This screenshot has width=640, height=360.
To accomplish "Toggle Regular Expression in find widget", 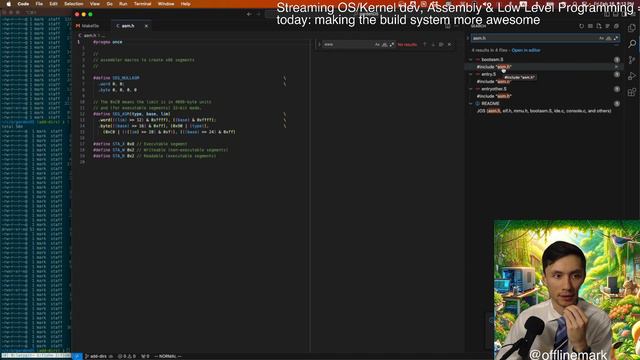I will (x=392, y=44).
